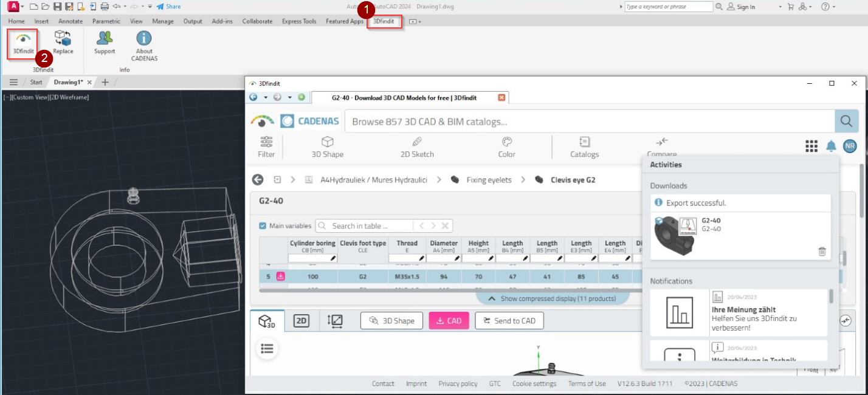Click the 3D Shape button beside CAD
This screenshot has width=868, height=395.
(391, 321)
